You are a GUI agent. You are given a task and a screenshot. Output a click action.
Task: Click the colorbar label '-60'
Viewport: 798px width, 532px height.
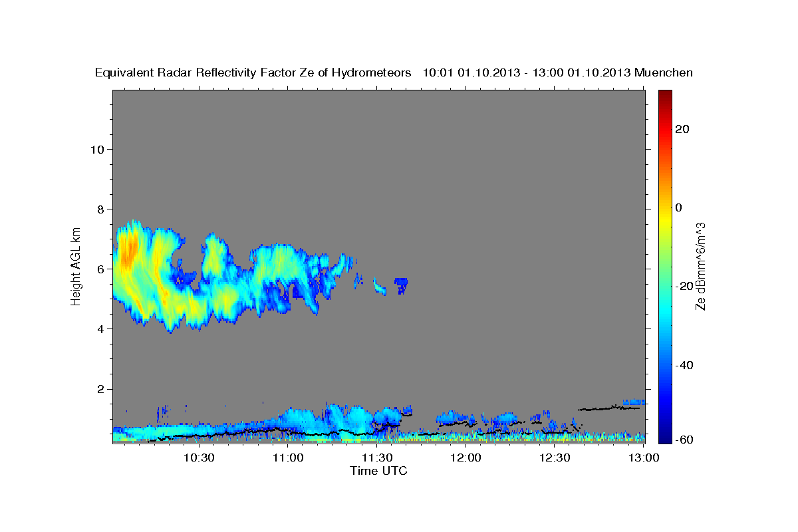pos(683,440)
